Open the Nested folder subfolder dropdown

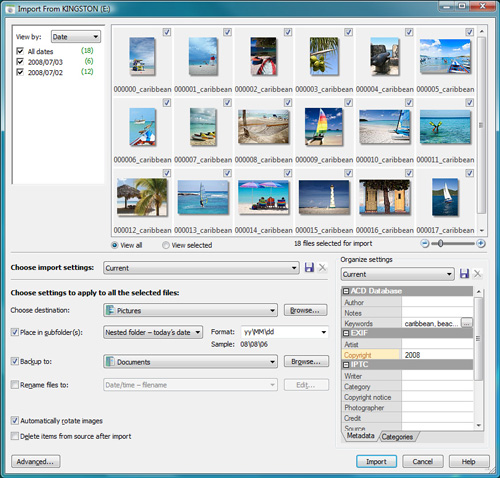153,332
